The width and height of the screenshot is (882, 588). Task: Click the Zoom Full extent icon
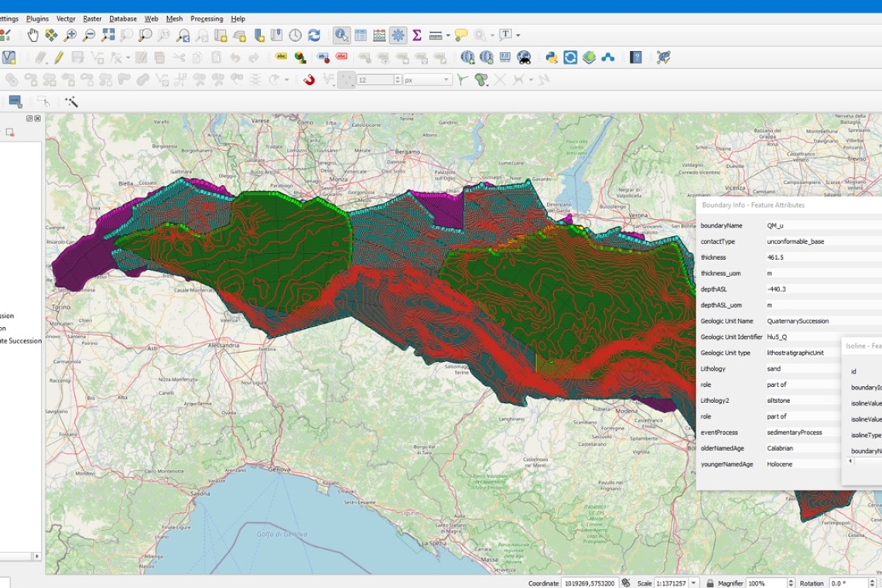coord(108,36)
